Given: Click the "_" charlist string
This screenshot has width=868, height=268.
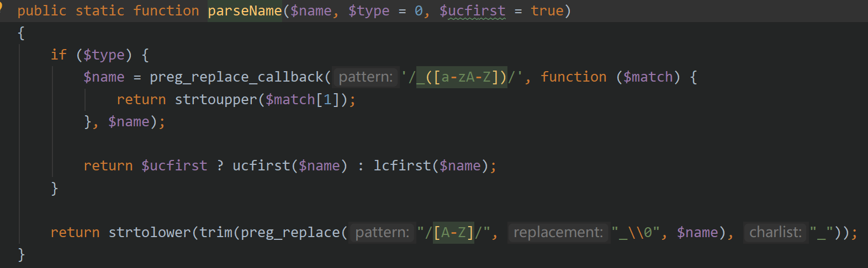Looking at the screenshot, I should click(822, 233).
